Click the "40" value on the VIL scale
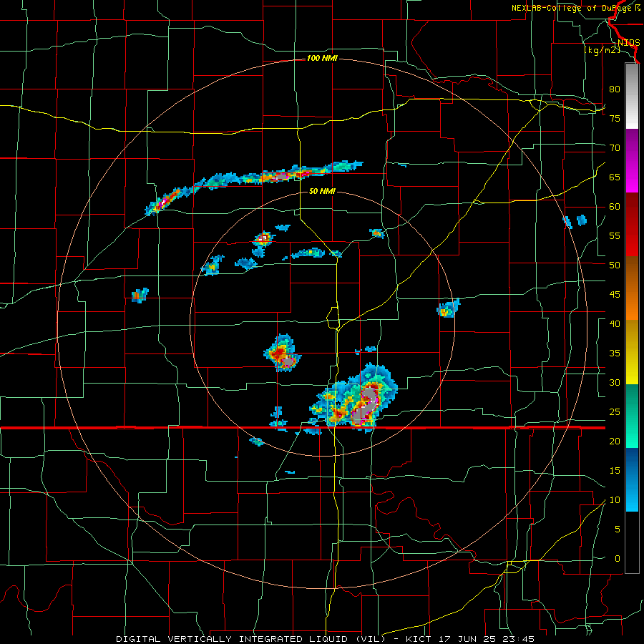Image resolution: width=644 pixels, height=644 pixels. 615,323
